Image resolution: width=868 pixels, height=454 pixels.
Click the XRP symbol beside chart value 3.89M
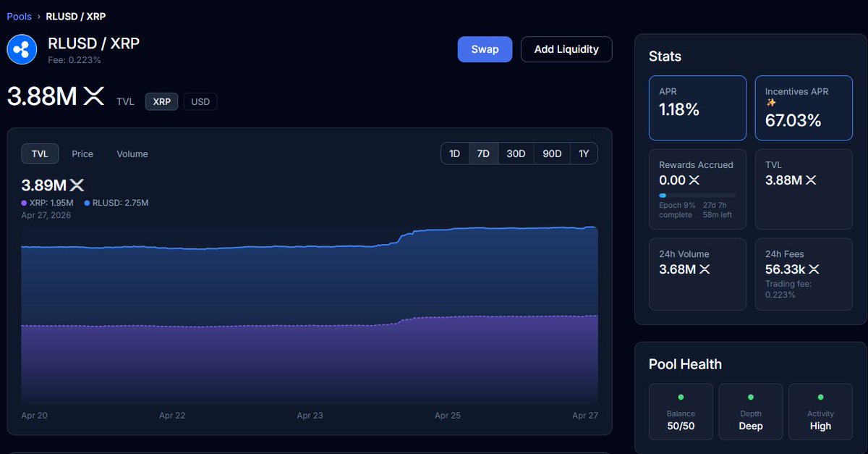pos(77,185)
